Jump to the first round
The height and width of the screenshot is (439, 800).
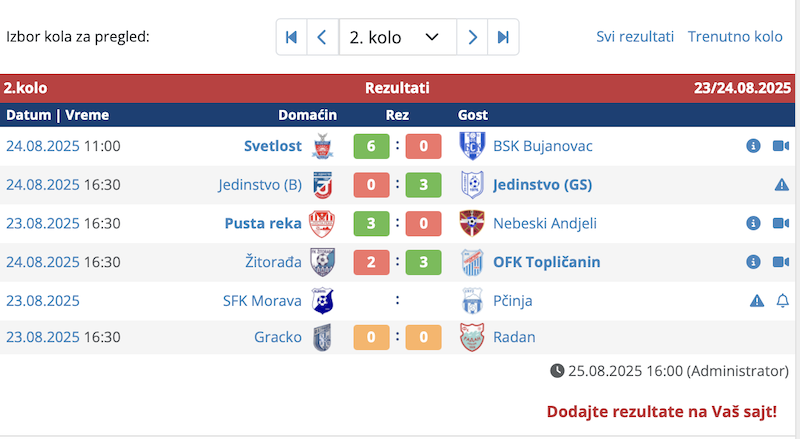click(291, 37)
